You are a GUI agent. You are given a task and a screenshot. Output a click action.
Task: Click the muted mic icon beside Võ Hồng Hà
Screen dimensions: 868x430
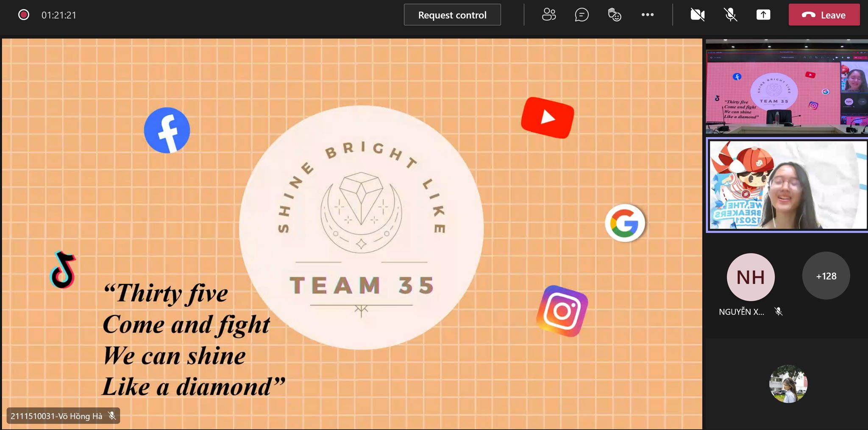[x=112, y=416]
